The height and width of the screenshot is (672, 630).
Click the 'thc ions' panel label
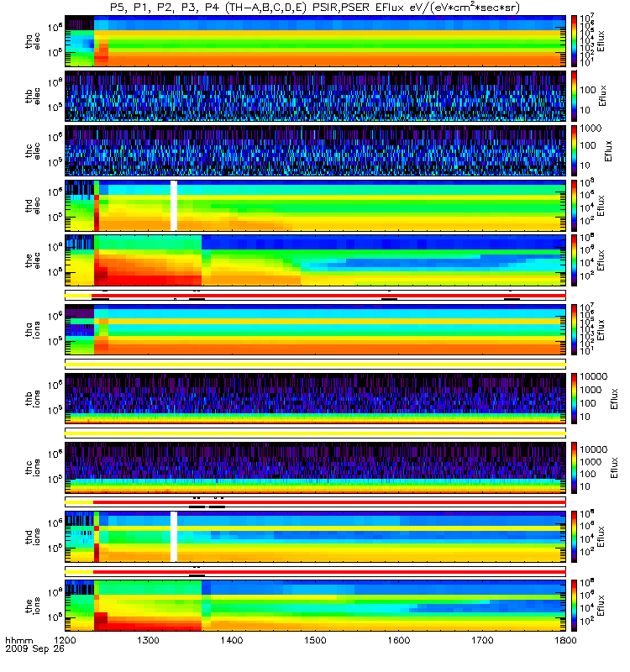click(x=33, y=467)
